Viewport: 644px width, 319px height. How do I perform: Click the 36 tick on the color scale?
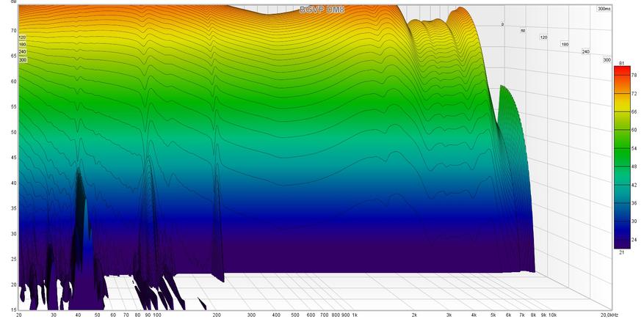634,203
